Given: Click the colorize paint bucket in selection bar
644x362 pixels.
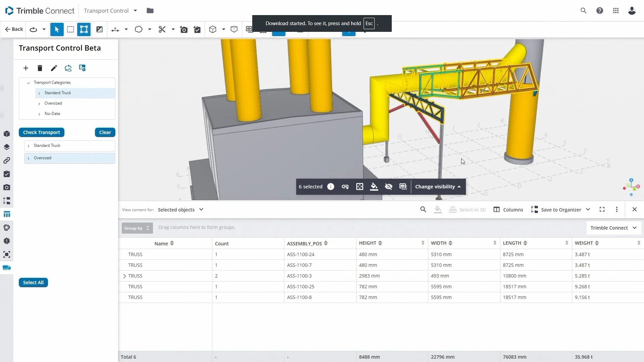Looking at the screenshot, I should [x=374, y=187].
